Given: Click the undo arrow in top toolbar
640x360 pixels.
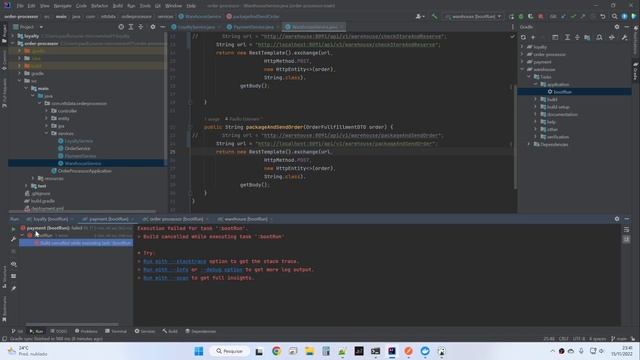Looking at the screenshot, I should click(x=603, y=17).
